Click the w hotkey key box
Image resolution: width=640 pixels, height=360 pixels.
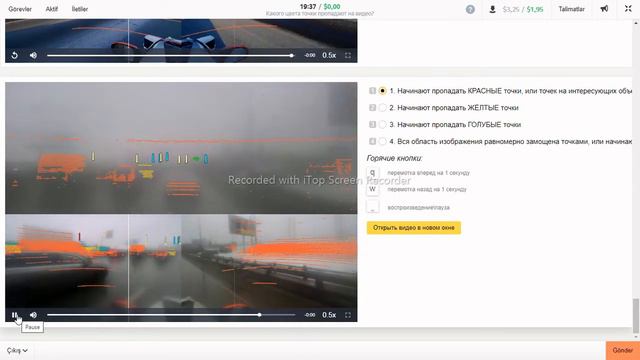tap(373, 189)
